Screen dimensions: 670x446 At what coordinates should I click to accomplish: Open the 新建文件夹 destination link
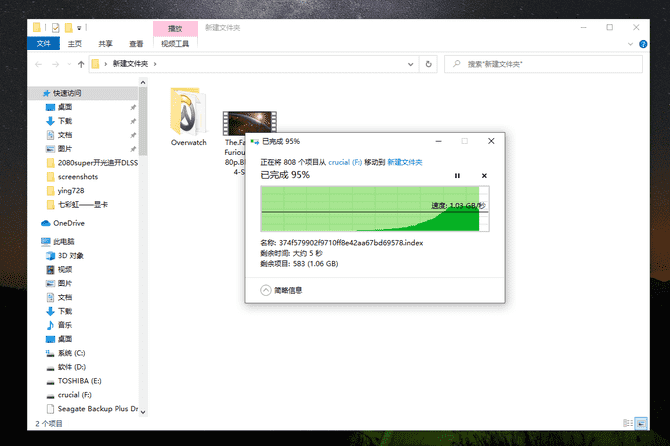pyautogui.click(x=404, y=162)
